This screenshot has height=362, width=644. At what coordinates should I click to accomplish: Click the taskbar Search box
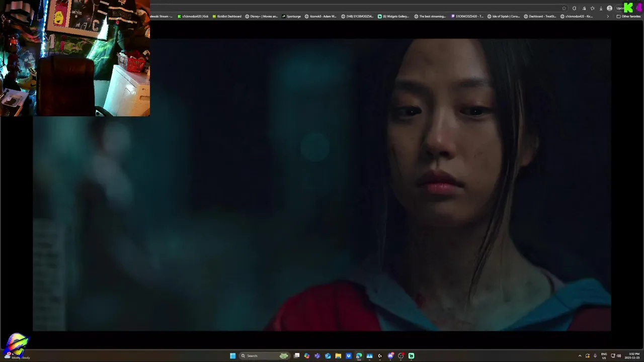(x=265, y=356)
